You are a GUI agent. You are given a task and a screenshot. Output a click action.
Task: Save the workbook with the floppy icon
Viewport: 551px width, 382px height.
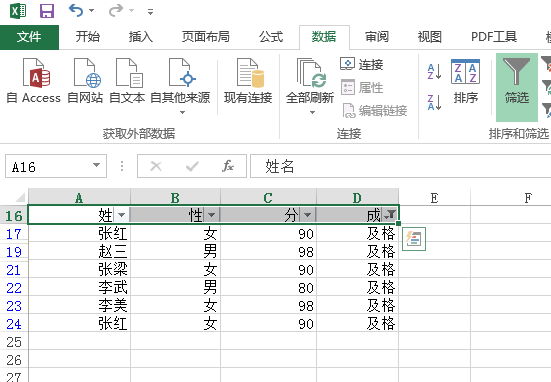pyautogui.click(x=47, y=11)
